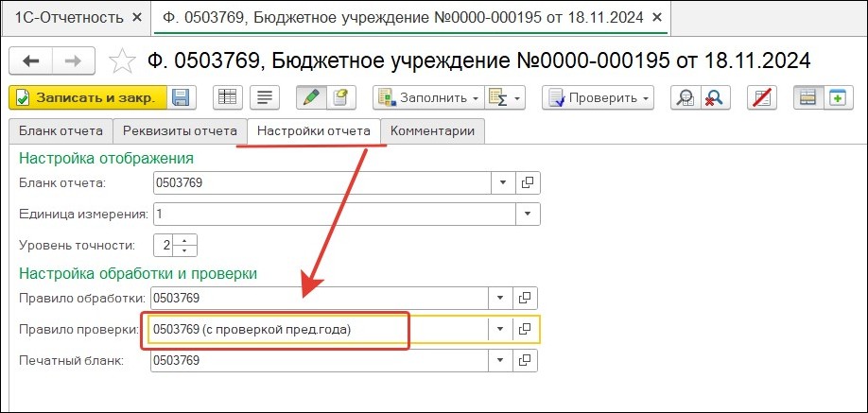Toggle the pencil edit mode icon

tap(309, 97)
